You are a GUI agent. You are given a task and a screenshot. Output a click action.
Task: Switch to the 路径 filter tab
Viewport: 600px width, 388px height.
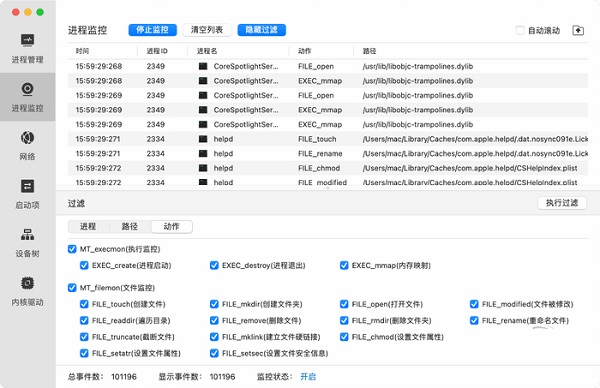[130, 227]
